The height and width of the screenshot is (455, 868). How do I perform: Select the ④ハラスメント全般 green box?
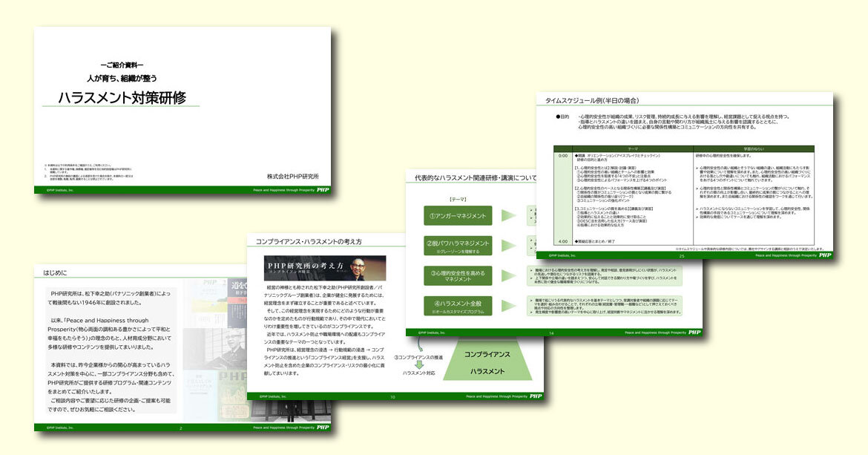[x=458, y=304]
